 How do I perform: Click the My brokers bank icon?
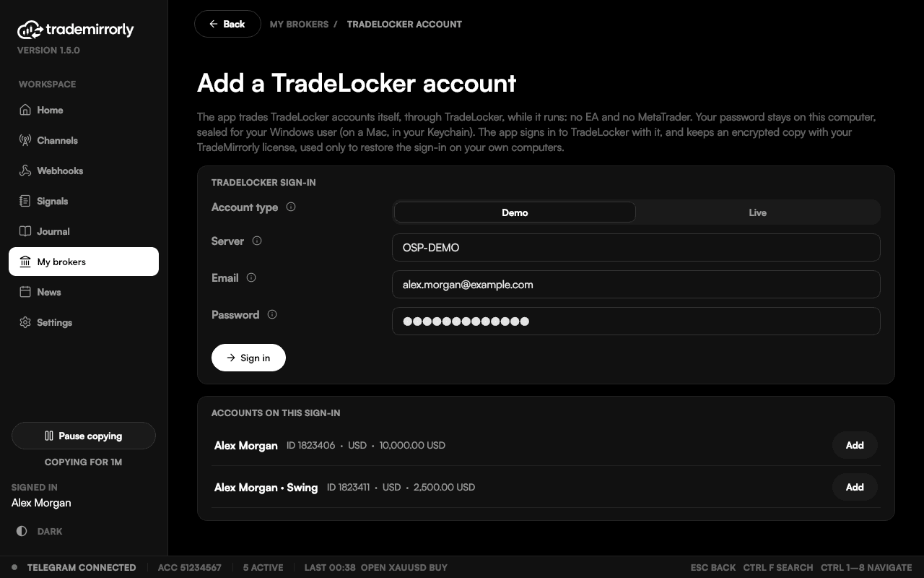(25, 262)
